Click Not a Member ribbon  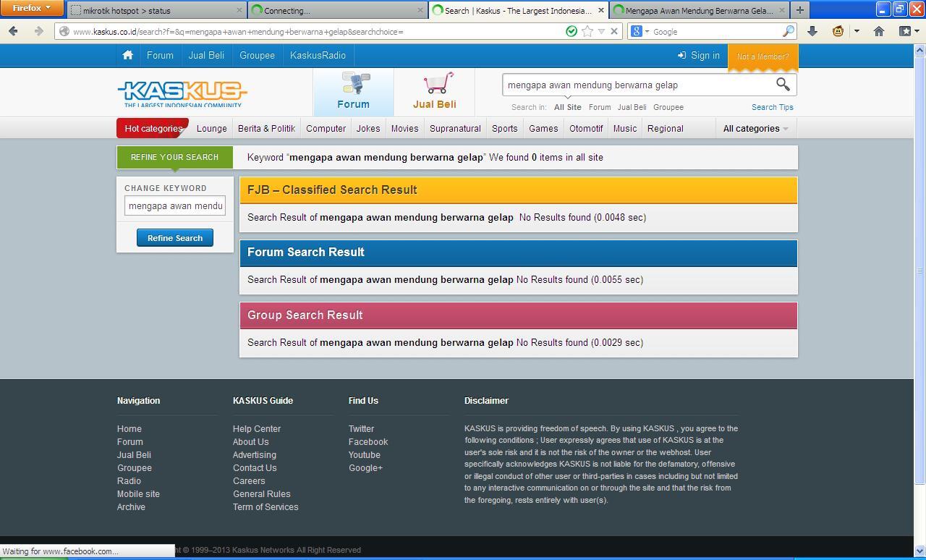763,56
